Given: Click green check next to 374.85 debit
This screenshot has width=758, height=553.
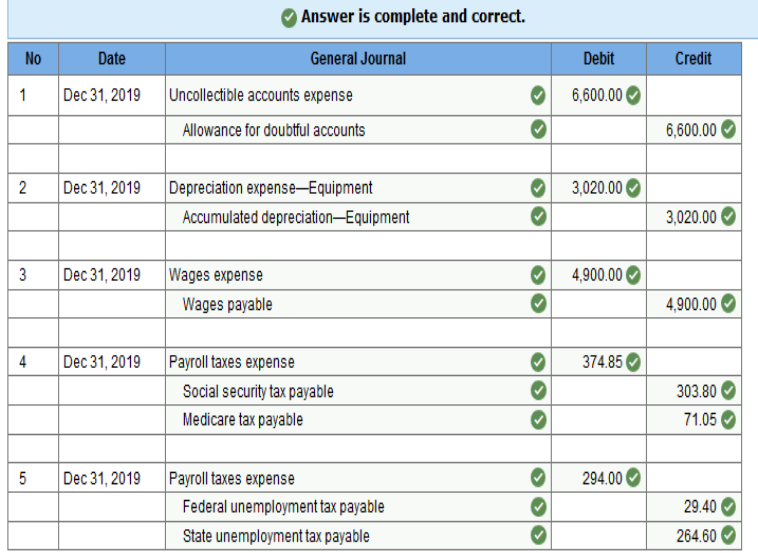Looking at the screenshot, I should tap(633, 362).
